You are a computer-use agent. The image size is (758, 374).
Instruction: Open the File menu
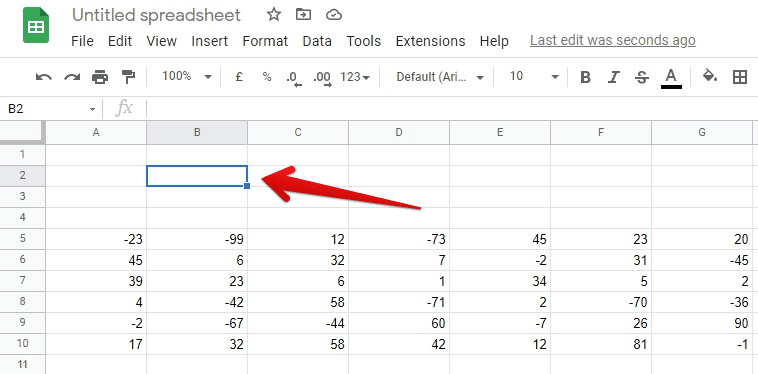pos(82,41)
